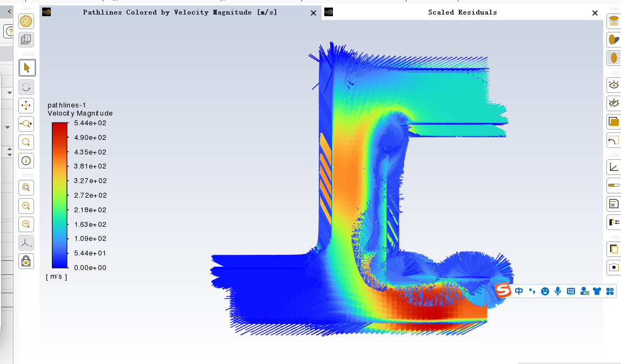
Task: Click the Sogou microphone voice input button
Action: (558, 291)
